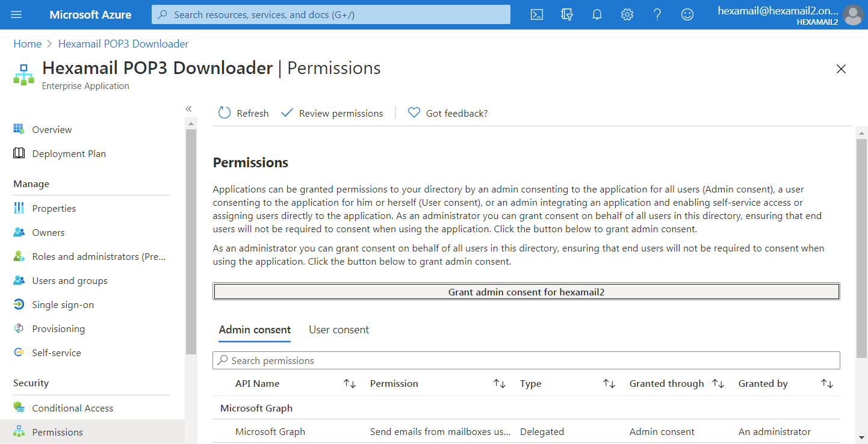Click the help question mark icon
Image resolution: width=868 pixels, height=444 pixels.
(x=657, y=14)
